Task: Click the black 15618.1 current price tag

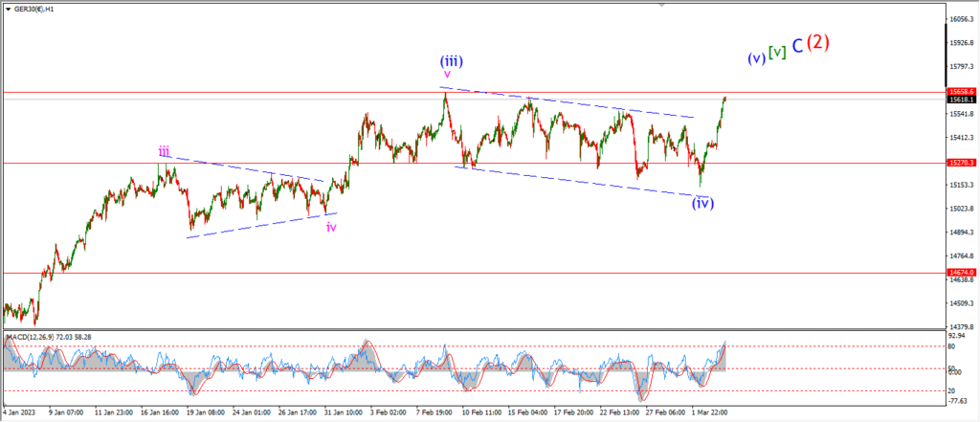Action: [x=960, y=100]
